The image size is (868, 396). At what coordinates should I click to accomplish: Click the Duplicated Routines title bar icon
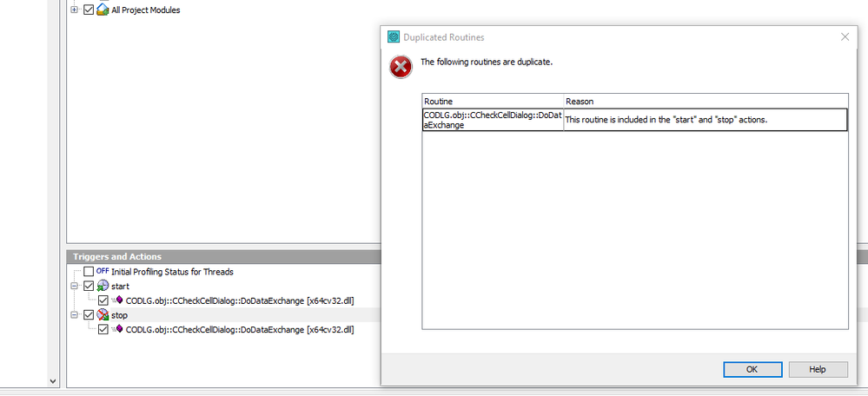click(394, 37)
